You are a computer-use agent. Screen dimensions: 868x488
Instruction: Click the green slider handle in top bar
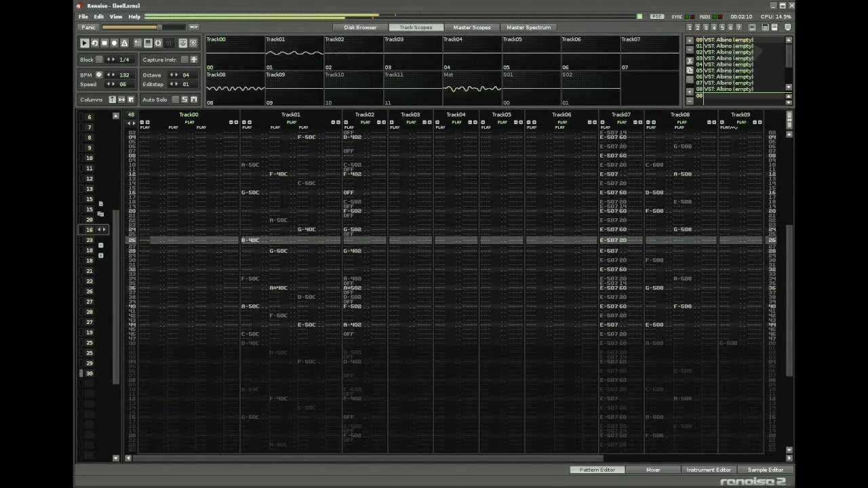639,16
